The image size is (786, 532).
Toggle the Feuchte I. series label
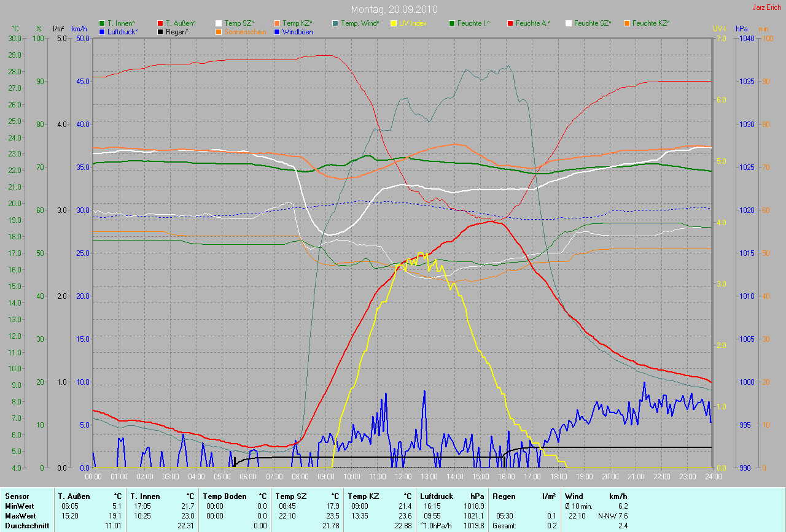(473, 23)
